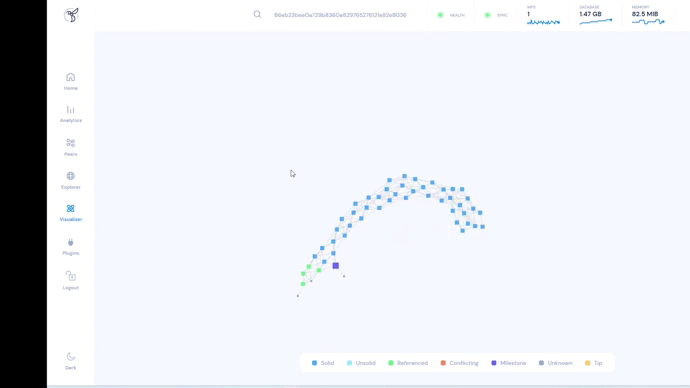Screen dimensions: 690x388
Task: Click the Referenced legend entry
Action: click(408, 363)
